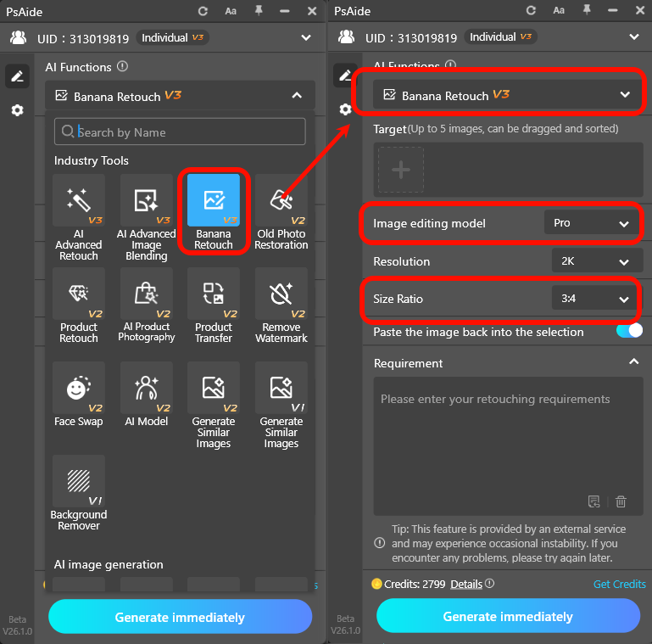Click the UID : 313019819 text in right panel
Screen dimensions: 652x644
tap(411, 38)
